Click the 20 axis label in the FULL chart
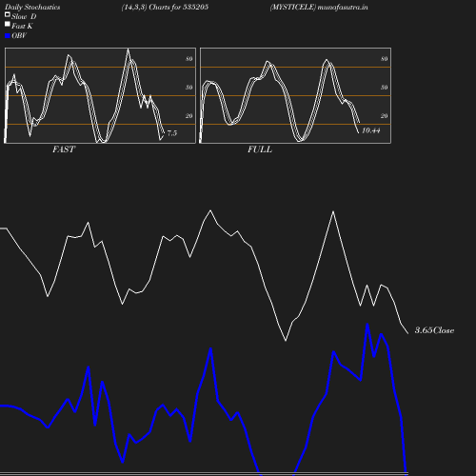This screenshot has width=476, height=476. [x=385, y=116]
